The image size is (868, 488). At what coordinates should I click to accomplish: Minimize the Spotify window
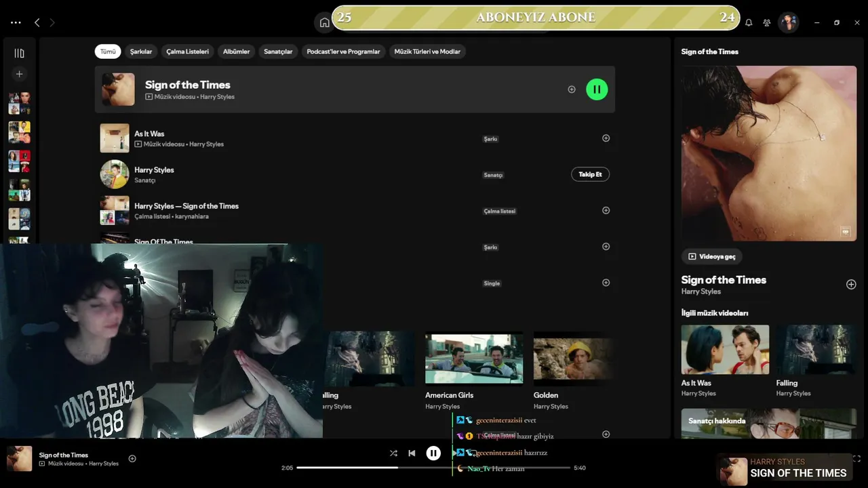click(x=817, y=22)
